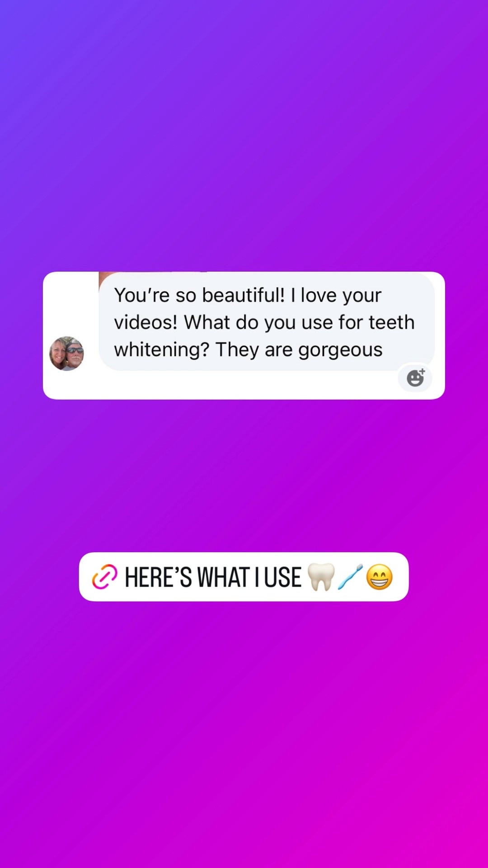Click the word "teeth" in the message
488x868 pixels.
391,322
